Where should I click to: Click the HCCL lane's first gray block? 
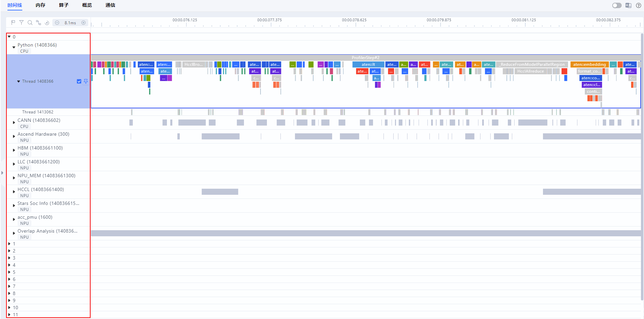220,192
